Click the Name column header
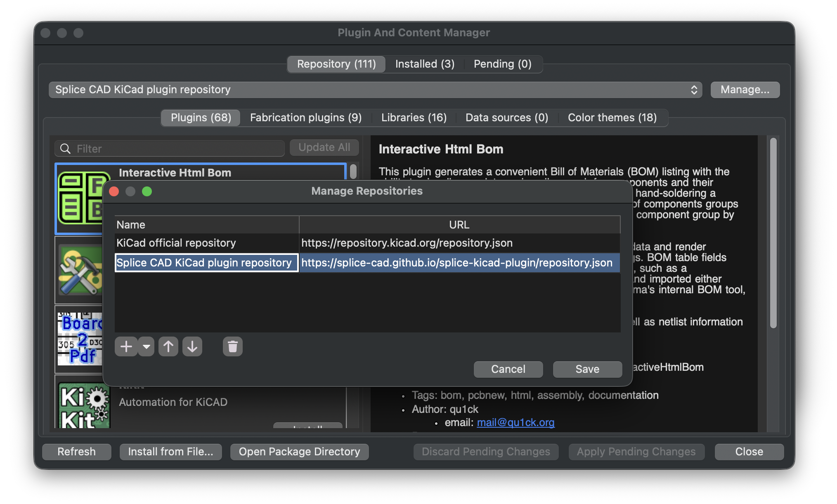This screenshot has width=837, height=504. tap(207, 225)
